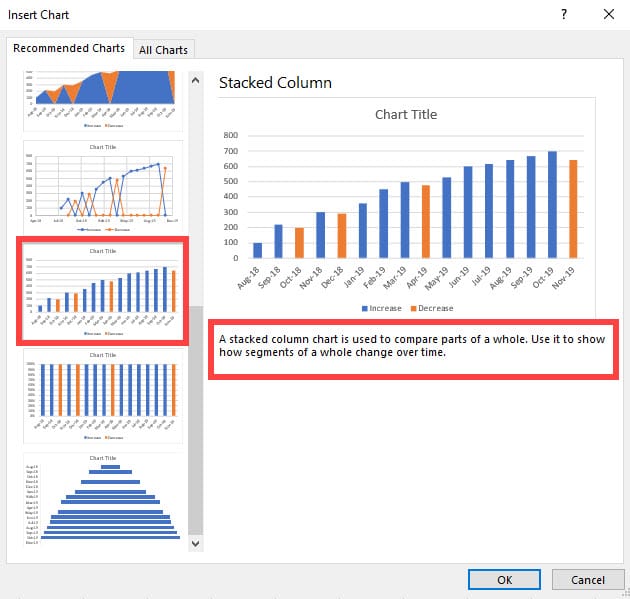Viewport: 630px width, 599px height.
Task: Click the chart list scrollbar thumb
Action: [195, 420]
